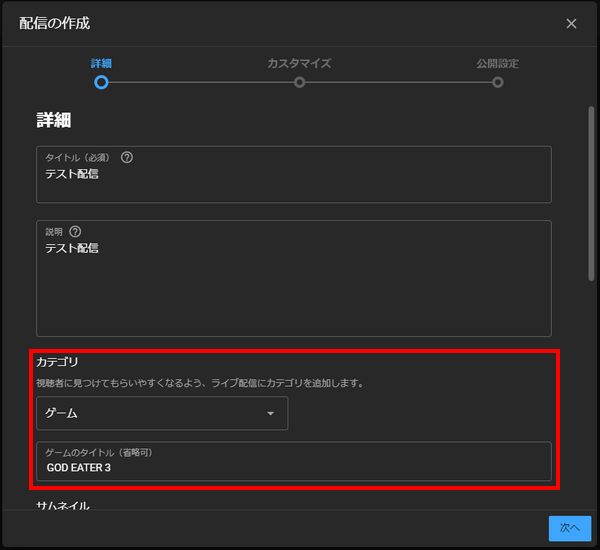Click the カスタマイズ step label

point(299,63)
